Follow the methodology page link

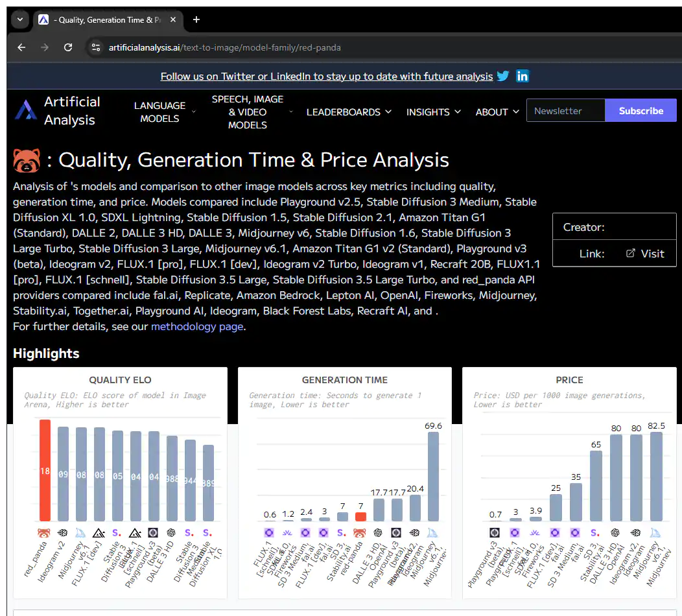[197, 326]
